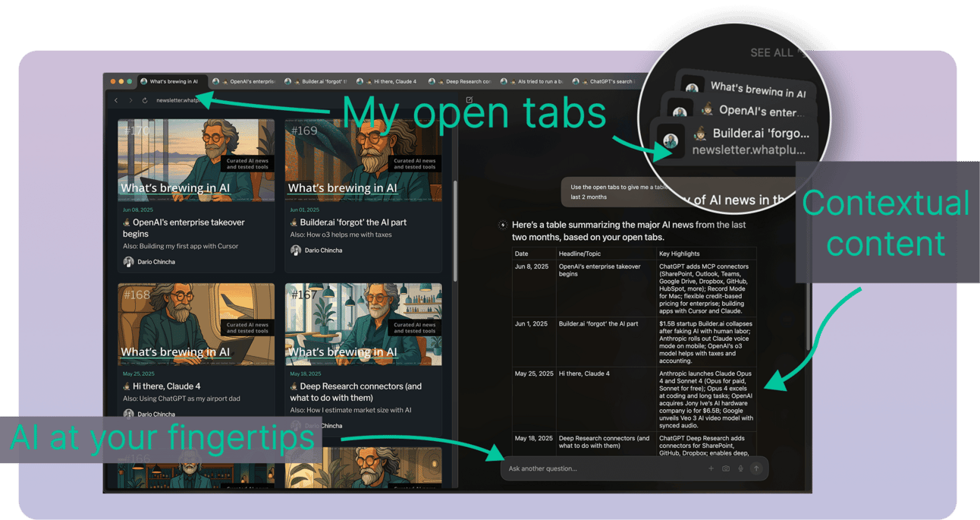Click the send arrow button in chat box
The width and height of the screenshot is (980, 520).
756,468
